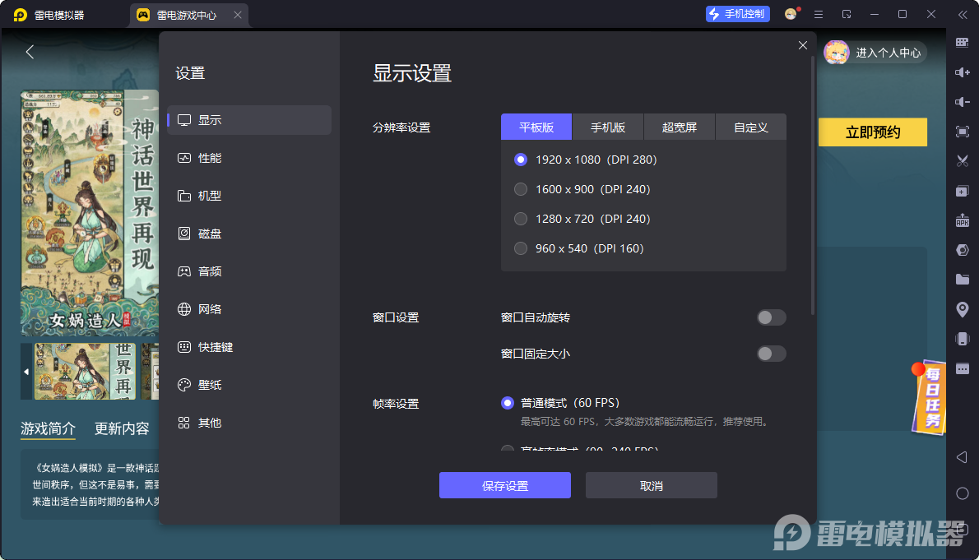Increase emulator volume with sidebar icon
Viewport: 979px width, 560px height.
click(961, 72)
